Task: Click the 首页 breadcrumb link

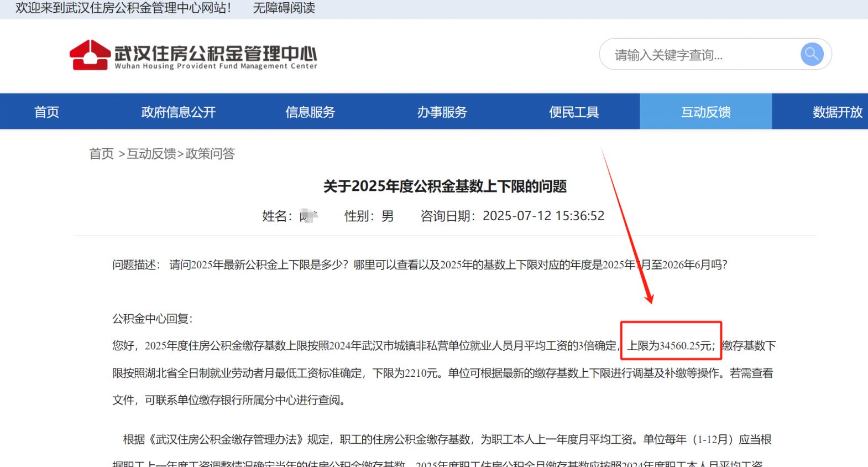Action: (102, 153)
